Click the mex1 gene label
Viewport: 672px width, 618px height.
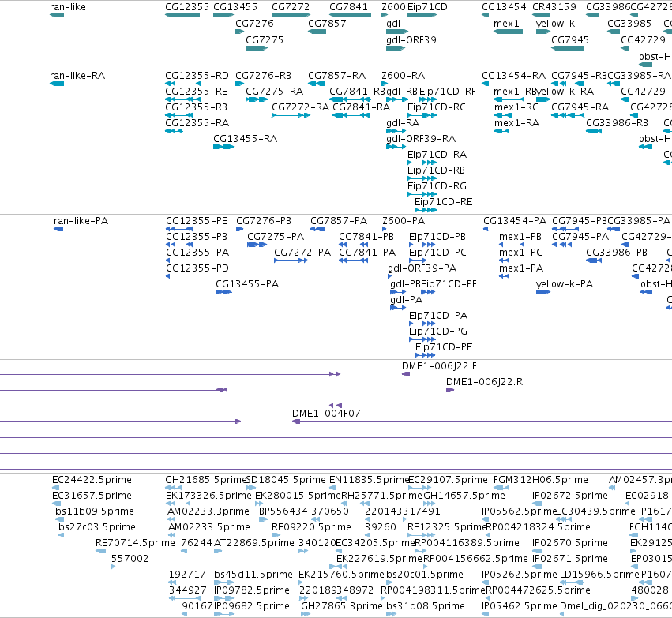click(506, 23)
